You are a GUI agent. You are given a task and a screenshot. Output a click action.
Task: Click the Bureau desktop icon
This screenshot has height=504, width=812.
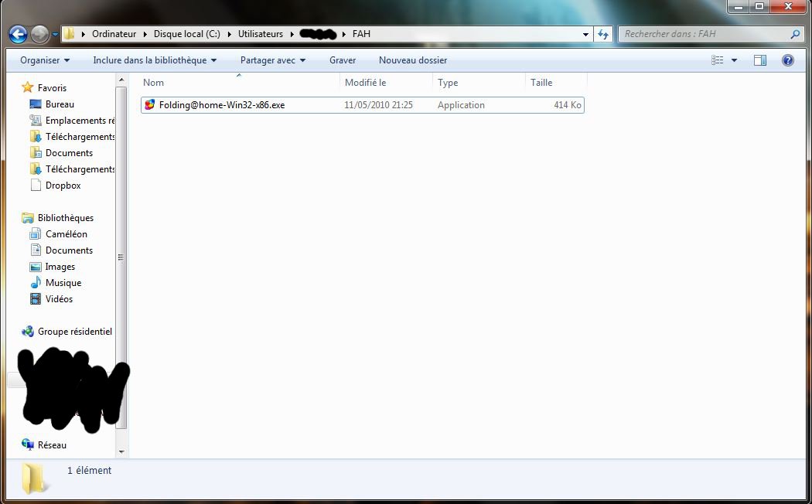click(x=36, y=104)
